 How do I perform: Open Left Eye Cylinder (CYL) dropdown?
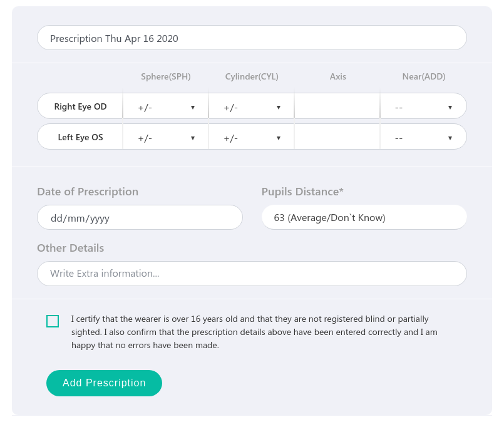point(251,137)
